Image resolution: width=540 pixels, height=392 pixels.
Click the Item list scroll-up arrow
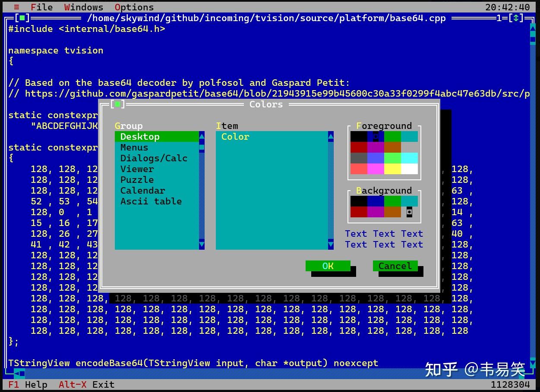pyautogui.click(x=331, y=137)
